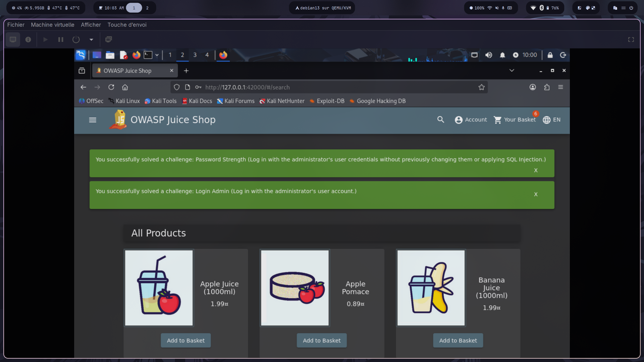This screenshot has height=362, width=644.
Task: Open the Apple Juice product image
Action: (159, 288)
